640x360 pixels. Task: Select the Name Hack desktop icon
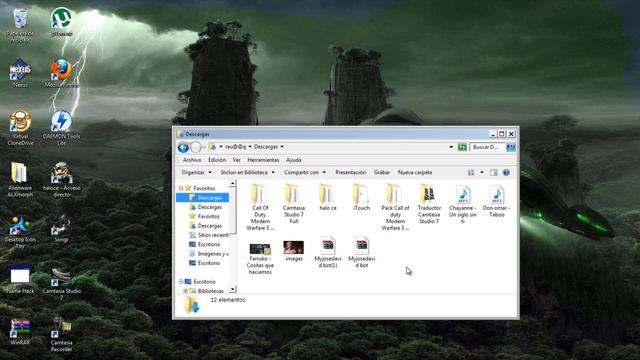click(20, 280)
